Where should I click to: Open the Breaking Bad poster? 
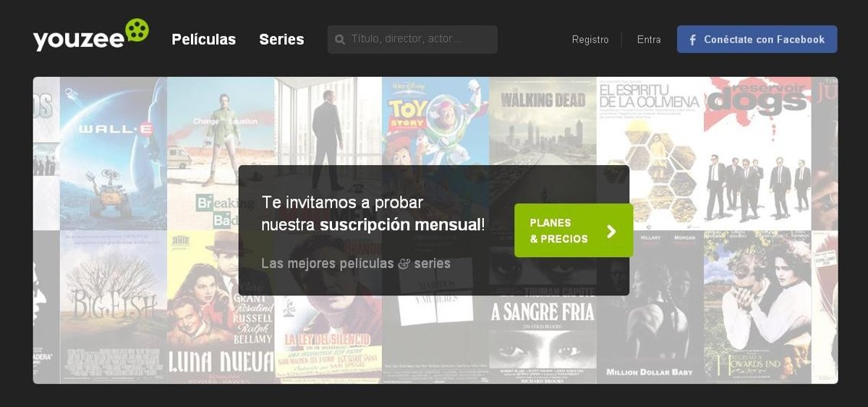[221, 154]
